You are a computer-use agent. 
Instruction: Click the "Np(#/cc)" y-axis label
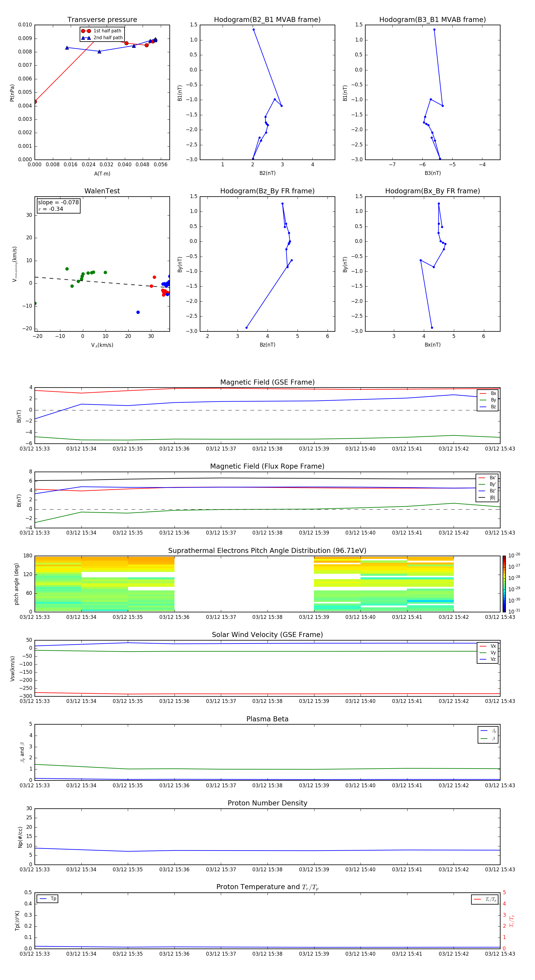[x=20, y=837]
